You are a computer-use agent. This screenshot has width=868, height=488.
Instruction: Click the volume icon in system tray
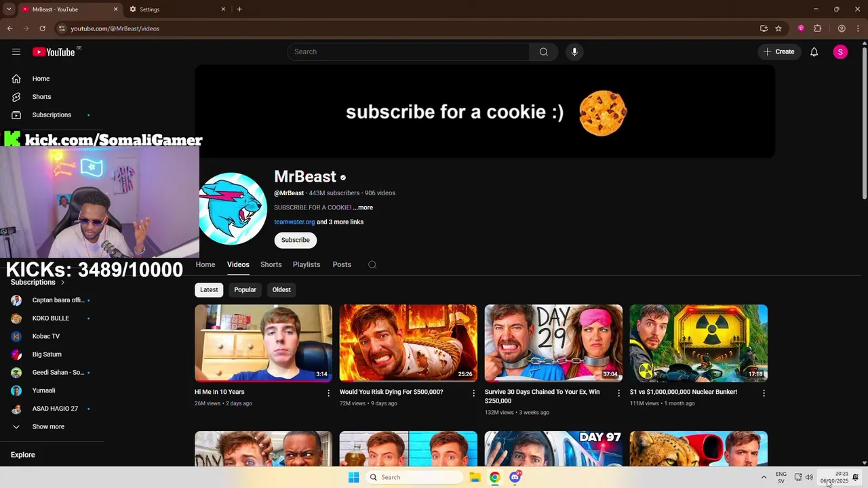(x=809, y=477)
